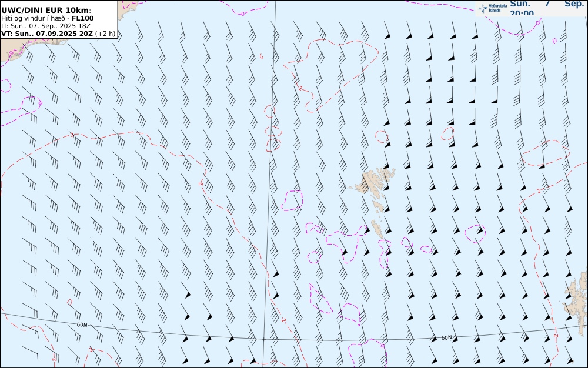Select the 'UWC/DINI EUR 10km' title text

46,11
